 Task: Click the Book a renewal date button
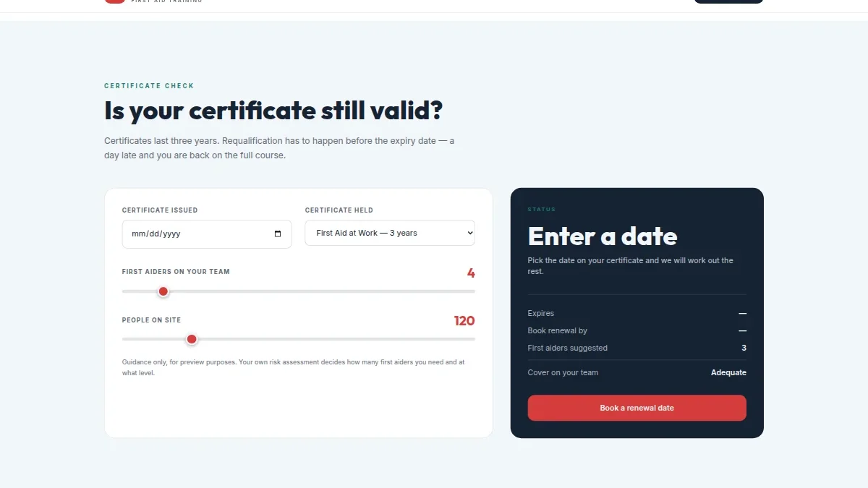(637, 408)
